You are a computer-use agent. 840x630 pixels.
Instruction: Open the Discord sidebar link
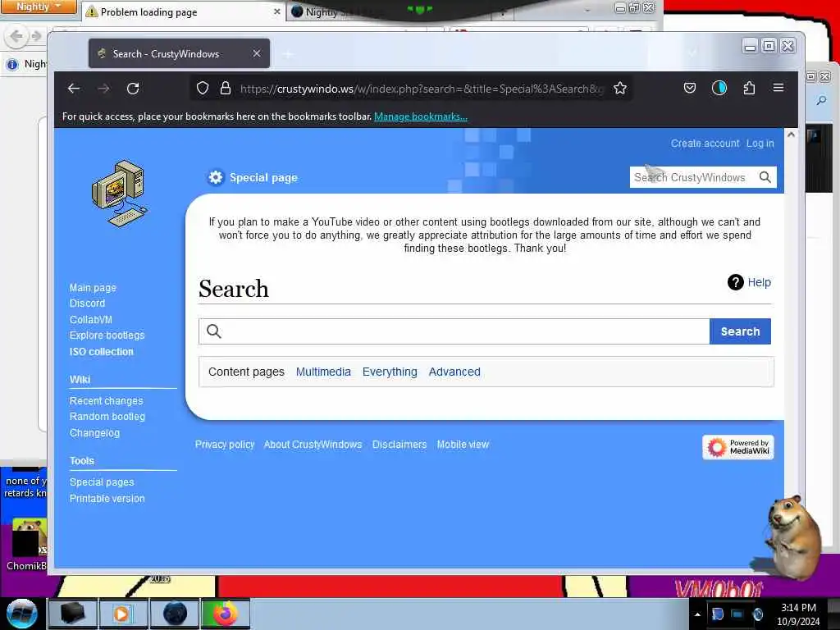(x=87, y=304)
